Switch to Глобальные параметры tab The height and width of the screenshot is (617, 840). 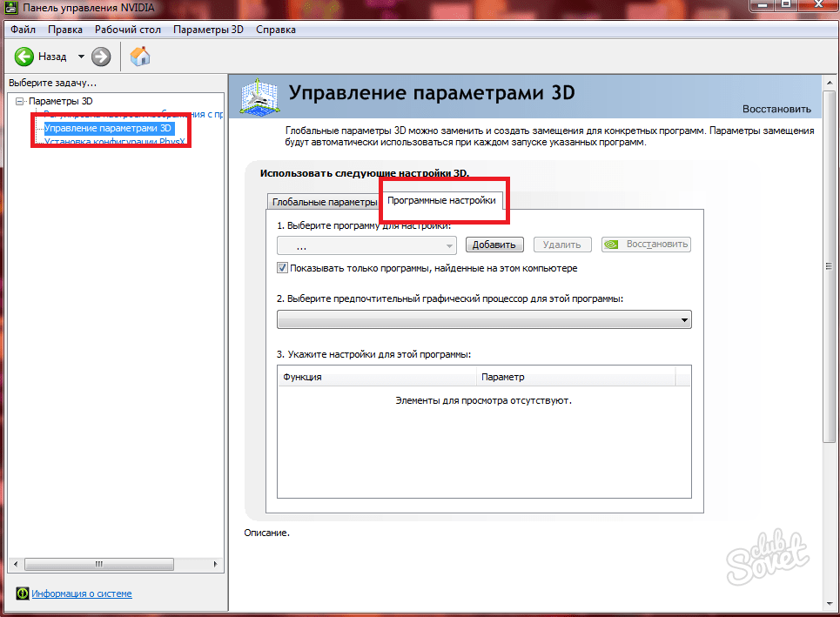pyautogui.click(x=324, y=202)
